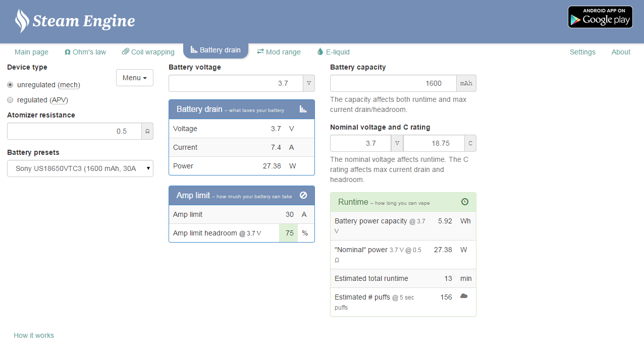644x354 pixels.
Task: Click the Battery voltage input field
Action: click(236, 83)
